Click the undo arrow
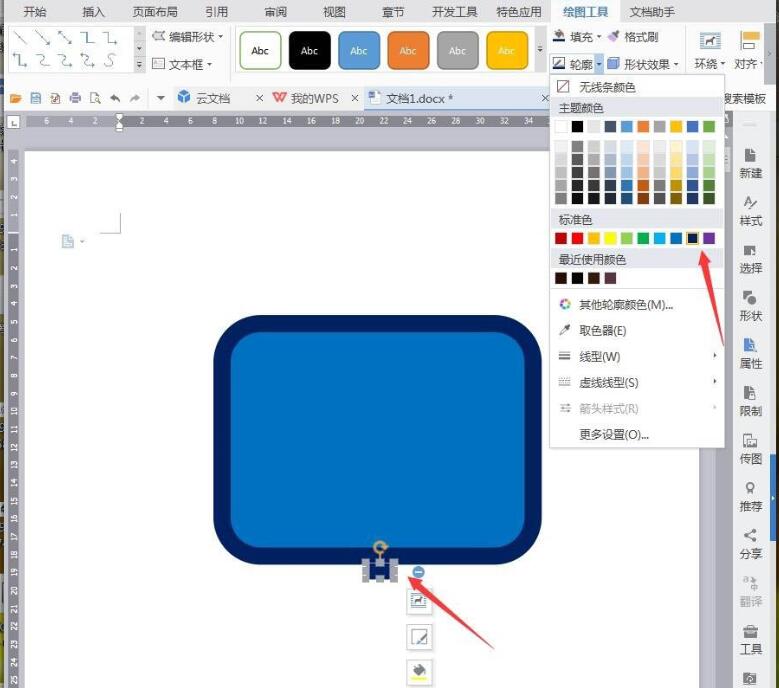This screenshot has height=688, width=779. coord(115,98)
